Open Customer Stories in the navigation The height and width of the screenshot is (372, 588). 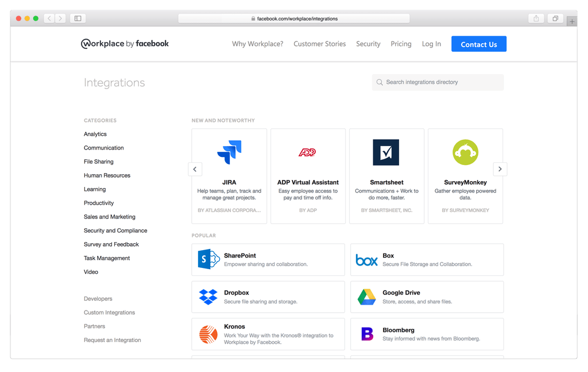pos(319,44)
